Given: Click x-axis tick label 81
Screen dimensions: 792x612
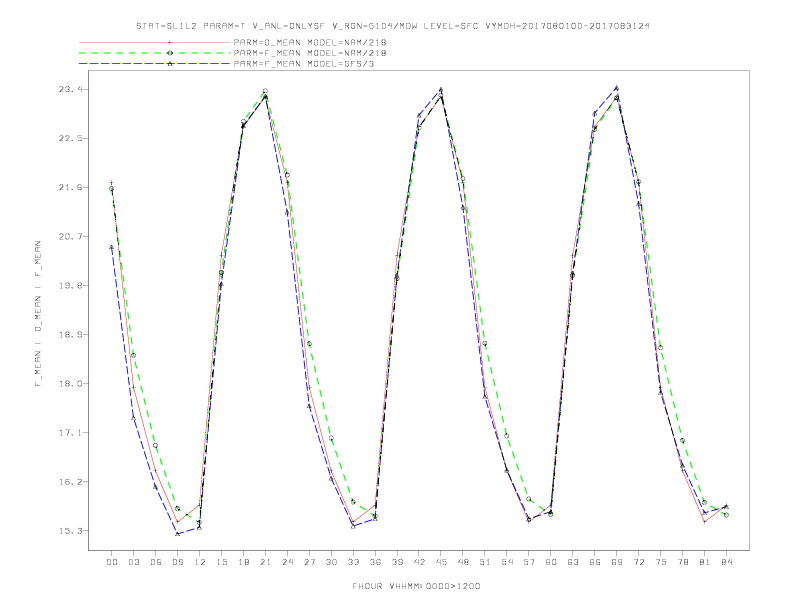Looking at the screenshot, I should click(x=705, y=562).
